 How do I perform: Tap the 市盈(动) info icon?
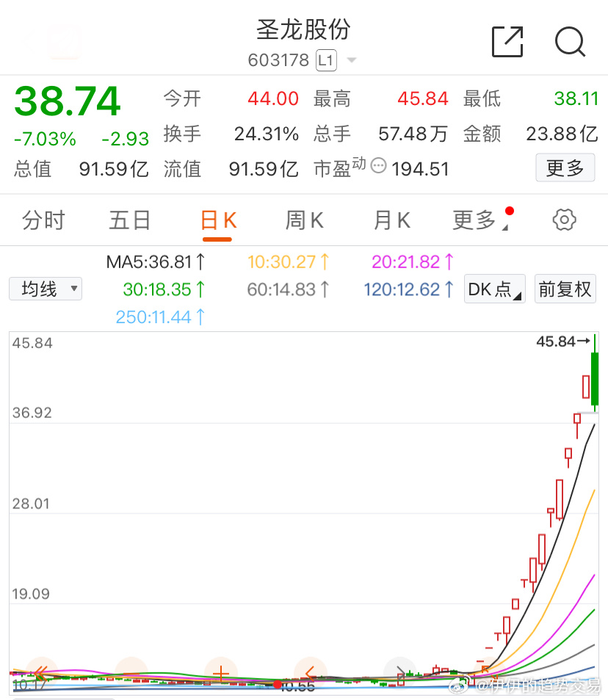(x=378, y=166)
